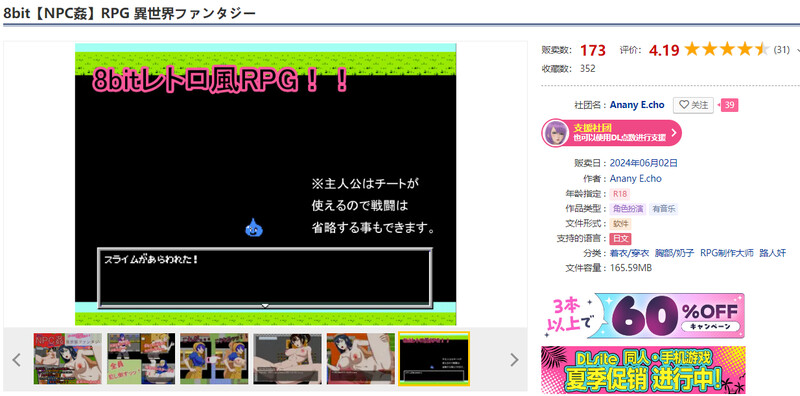This screenshot has height=396, width=800.
Task: Open the 夏季促销 summer sale banner
Action: click(643, 369)
